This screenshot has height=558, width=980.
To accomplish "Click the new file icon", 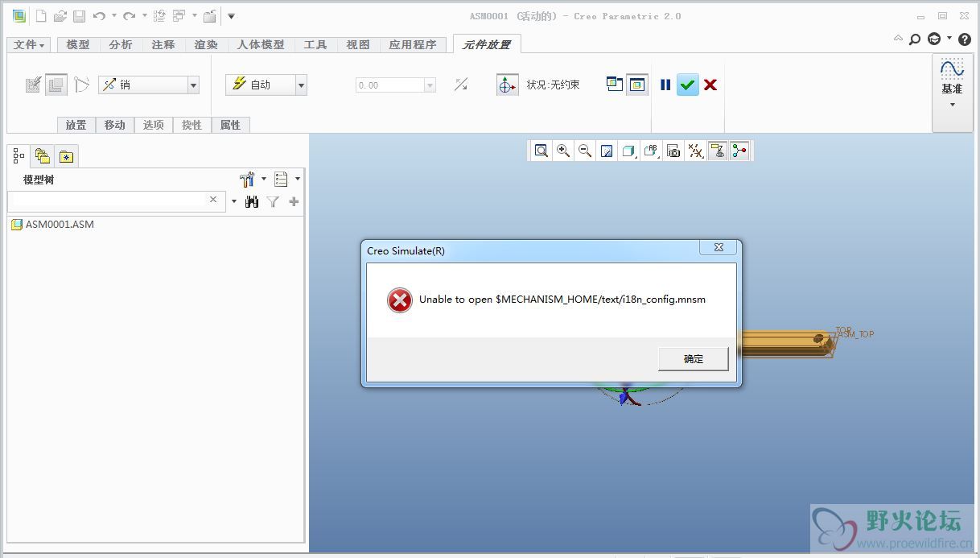I will coord(41,16).
